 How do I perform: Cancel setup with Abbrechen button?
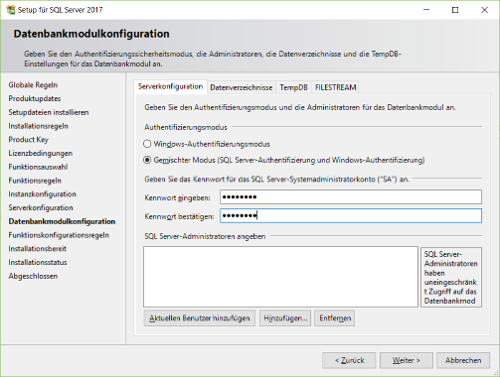coord(463,360)
